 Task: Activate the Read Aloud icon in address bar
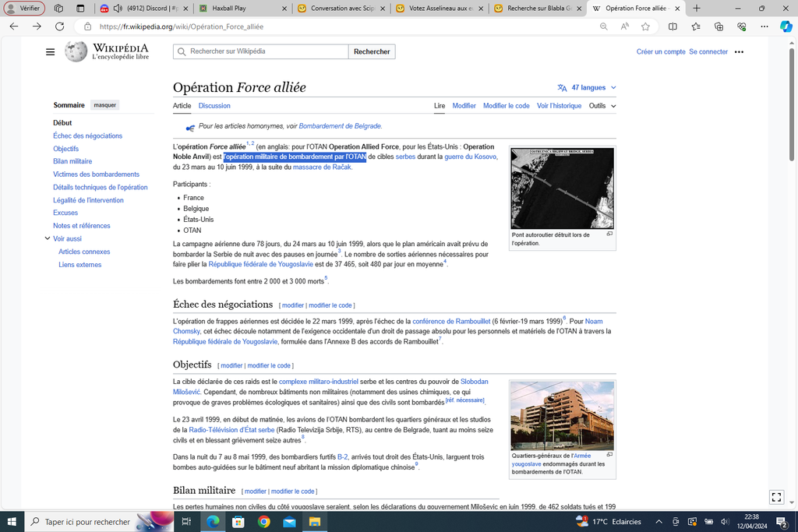pyautogui.click(x=624, y=26)
